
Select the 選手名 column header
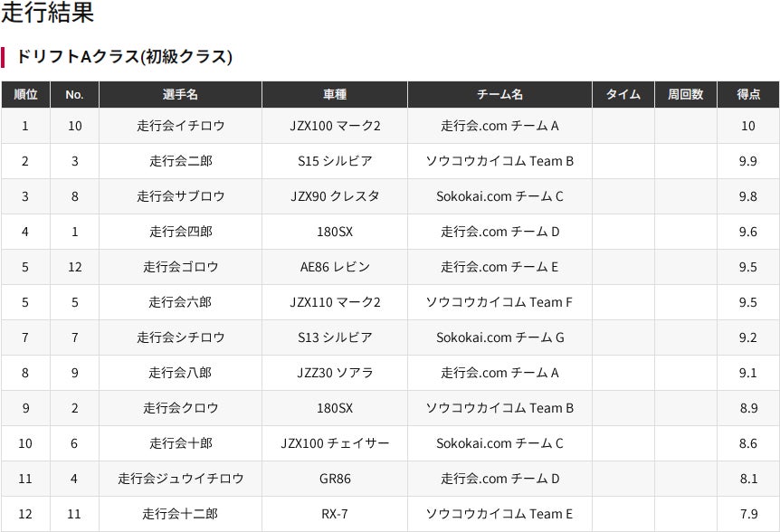click(x=180, y=94)
